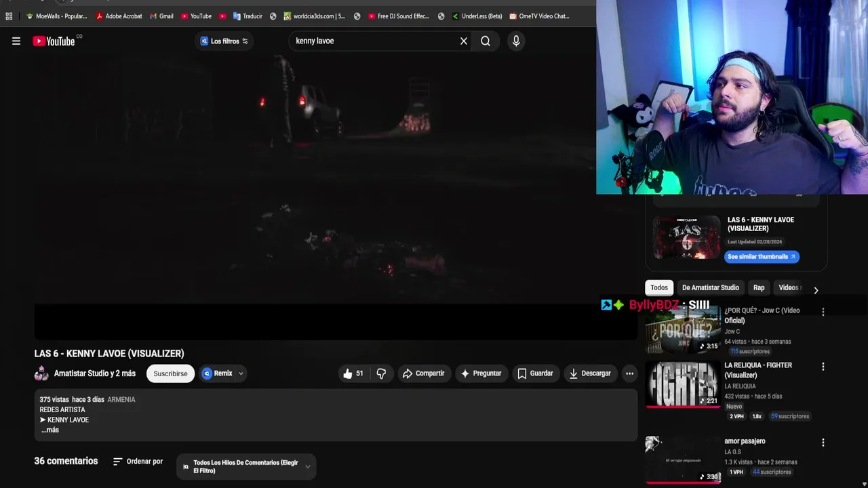This screenshot has width=868, height=488.
Task: Download the video via Descargar
Action: tap(590, 373)
